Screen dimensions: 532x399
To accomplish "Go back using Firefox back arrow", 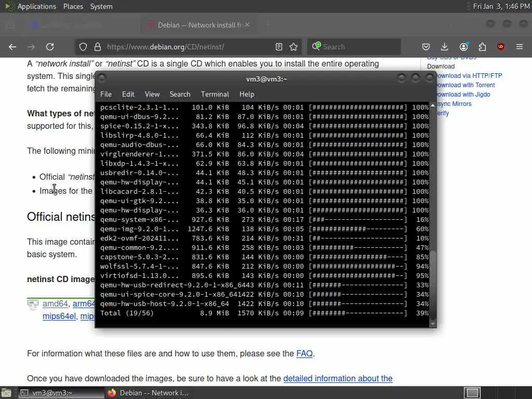I will [12, 47].
